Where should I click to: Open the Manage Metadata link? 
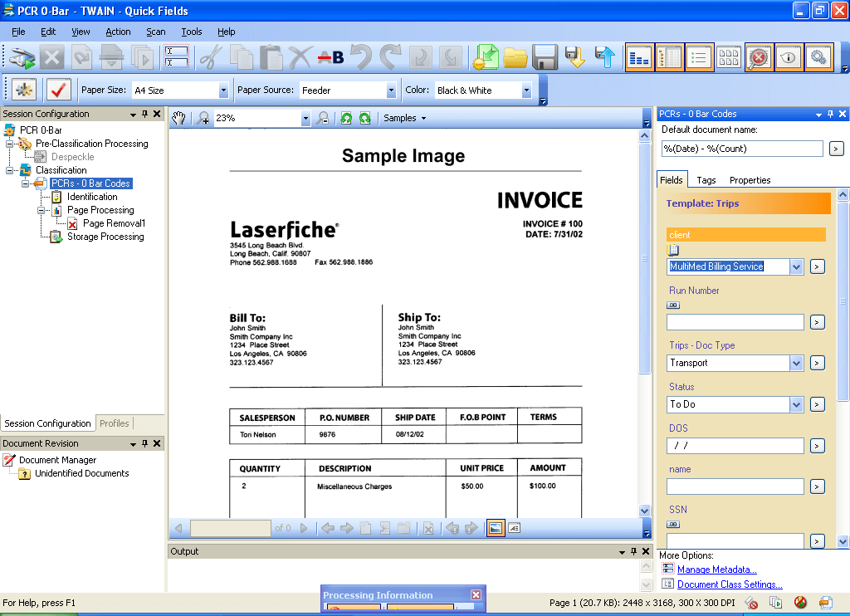point(716,570)
